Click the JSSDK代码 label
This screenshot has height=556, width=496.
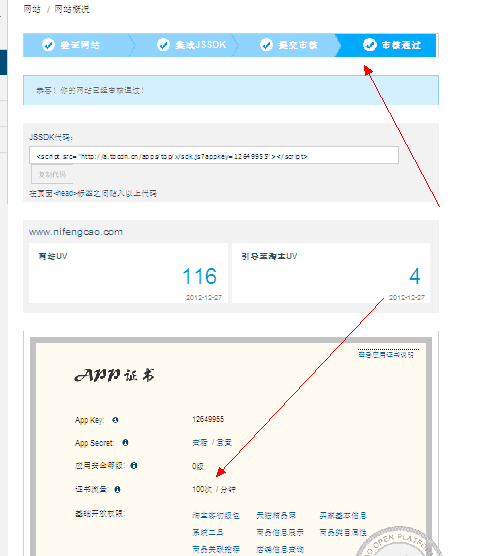pos(51,137)
